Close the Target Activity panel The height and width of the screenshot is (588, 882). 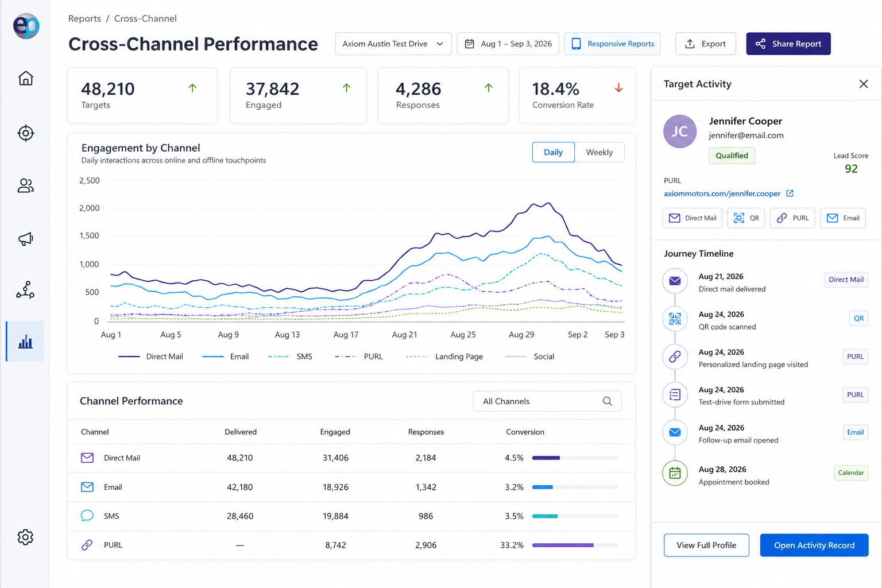pyautogui.click(x=864, y=84)
